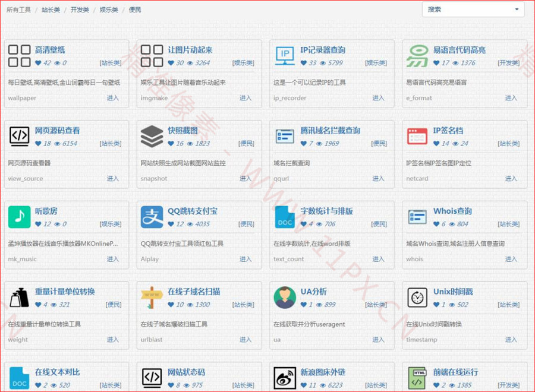Click 进入 on the text_count card
The image size is (535, 392).
pos(378,259)
